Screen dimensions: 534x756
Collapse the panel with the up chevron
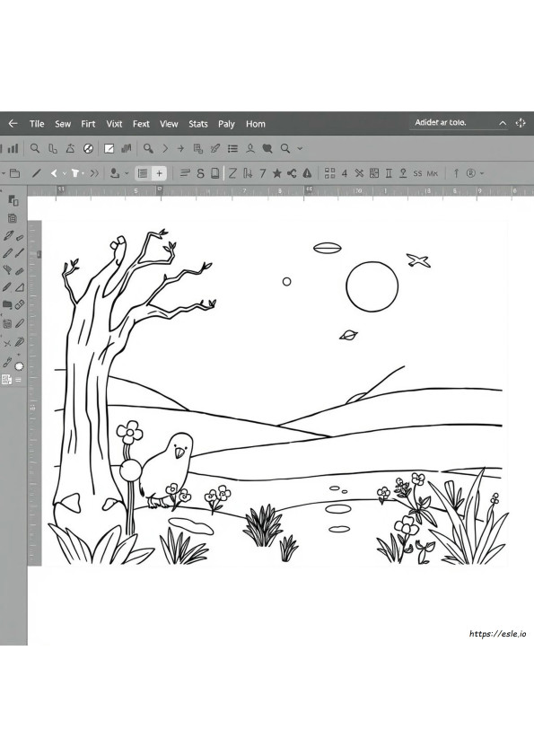[x=503, y=123]
